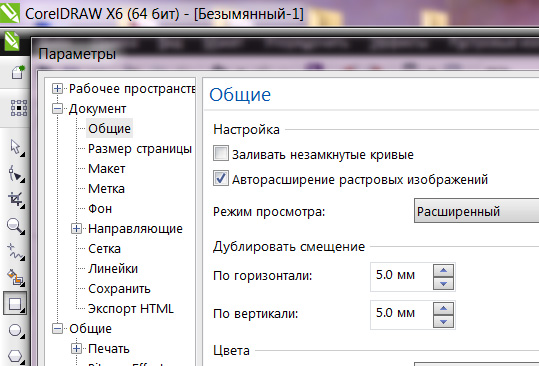Click the 'Режим просмотра:' label
Screen dimensions: 539x366
click(269, 211)
